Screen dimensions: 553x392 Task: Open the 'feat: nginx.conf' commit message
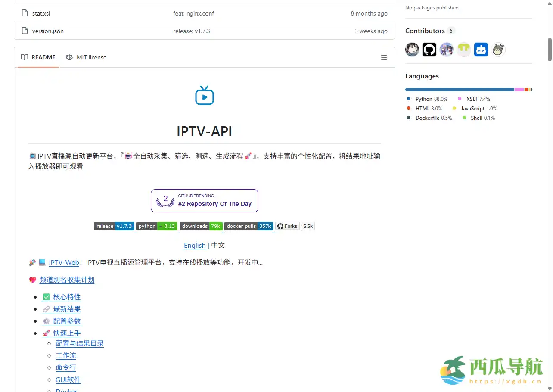click(194, 13)
